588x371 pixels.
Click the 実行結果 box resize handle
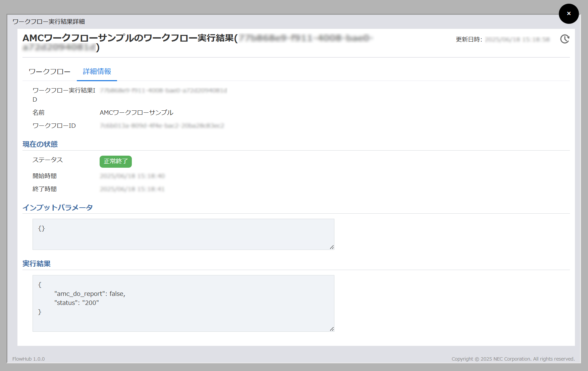pos(332,329)
